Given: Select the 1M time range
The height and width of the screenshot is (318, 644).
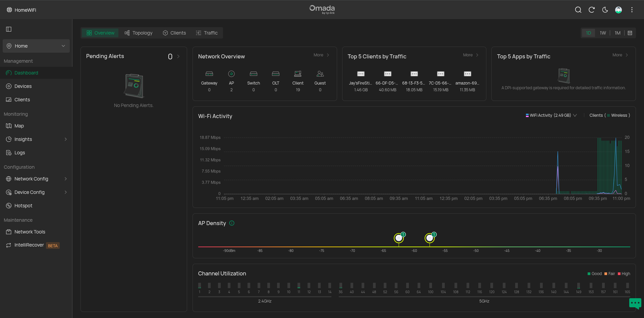Looking at the screenshot, I should click(x=617, y=33).
